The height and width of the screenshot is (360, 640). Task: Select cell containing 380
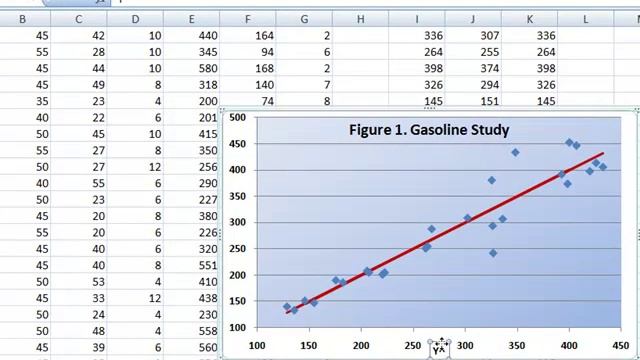click(x=191, y=216)
